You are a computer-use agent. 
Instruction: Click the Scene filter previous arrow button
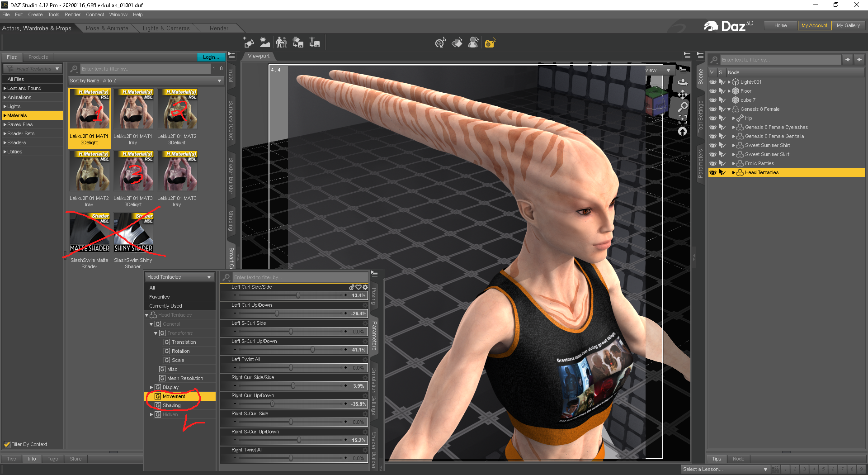(x=848, y=59)
